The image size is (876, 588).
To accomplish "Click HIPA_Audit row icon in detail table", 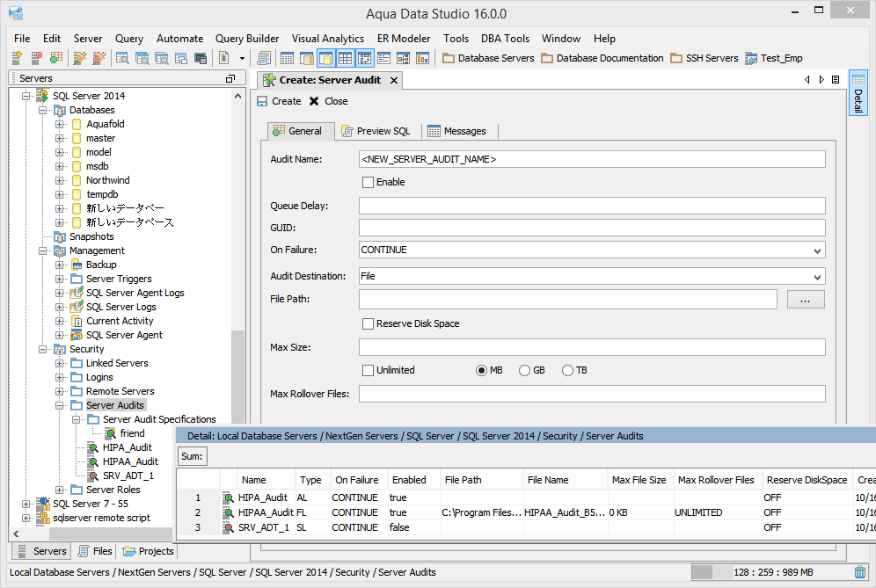I will [x=228, y=497].
